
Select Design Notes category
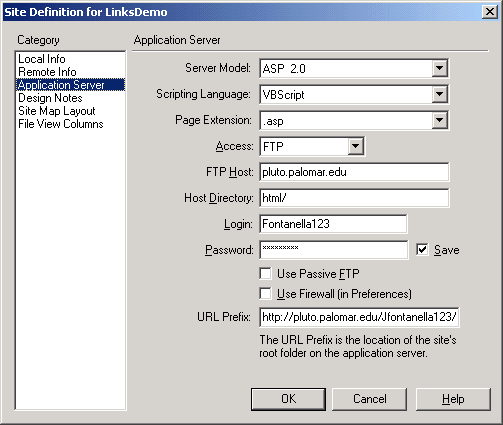(50, 98)
